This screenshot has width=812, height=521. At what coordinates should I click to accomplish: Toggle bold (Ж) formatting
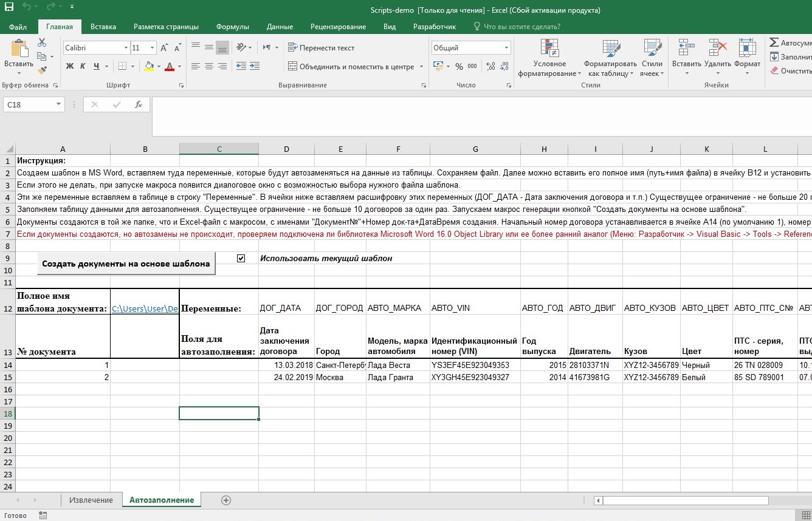tap(70, 66)
